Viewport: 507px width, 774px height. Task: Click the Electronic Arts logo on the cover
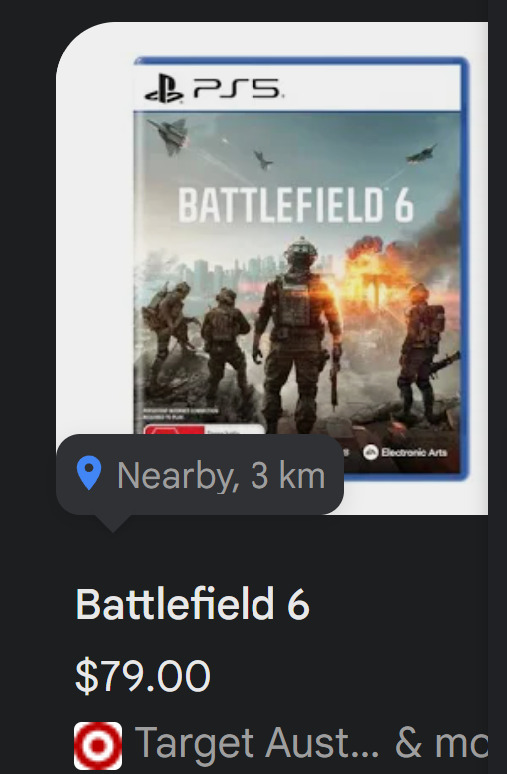[405, 452]
